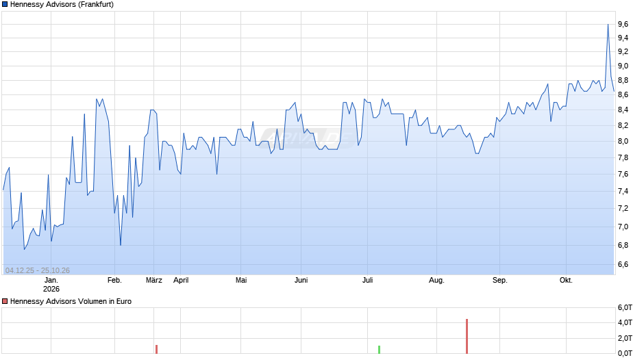Click the 'Feb.' axis label

pos(114,281)
